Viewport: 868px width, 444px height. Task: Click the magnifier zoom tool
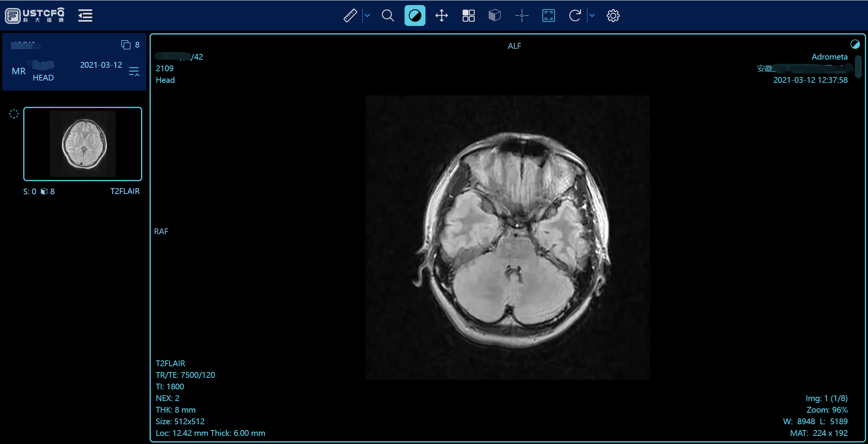tap(387, 15)
